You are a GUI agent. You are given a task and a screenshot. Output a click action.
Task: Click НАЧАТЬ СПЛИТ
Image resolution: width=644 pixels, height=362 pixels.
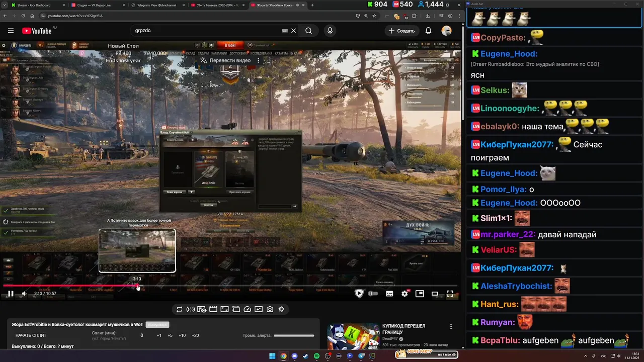pyautogui.click(x=31, y=335)
